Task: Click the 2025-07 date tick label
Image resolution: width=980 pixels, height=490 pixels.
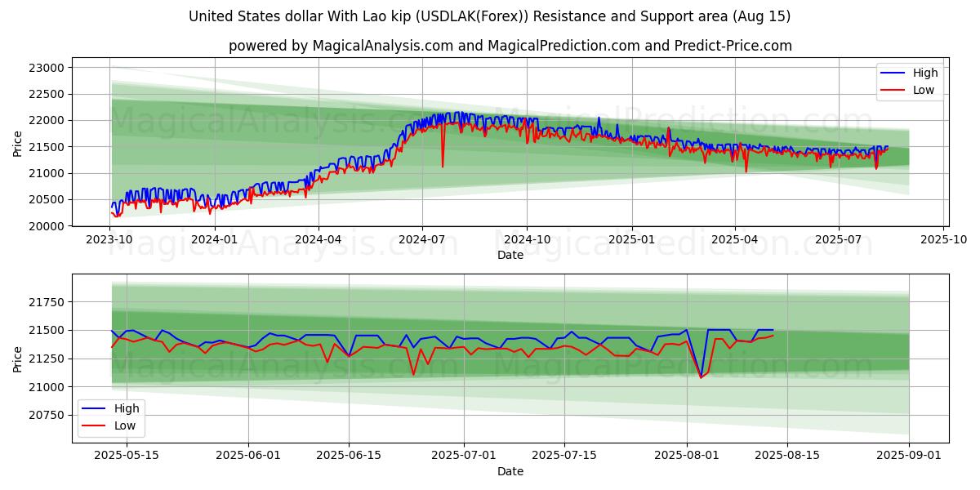Action: click(x=839, y=241)
